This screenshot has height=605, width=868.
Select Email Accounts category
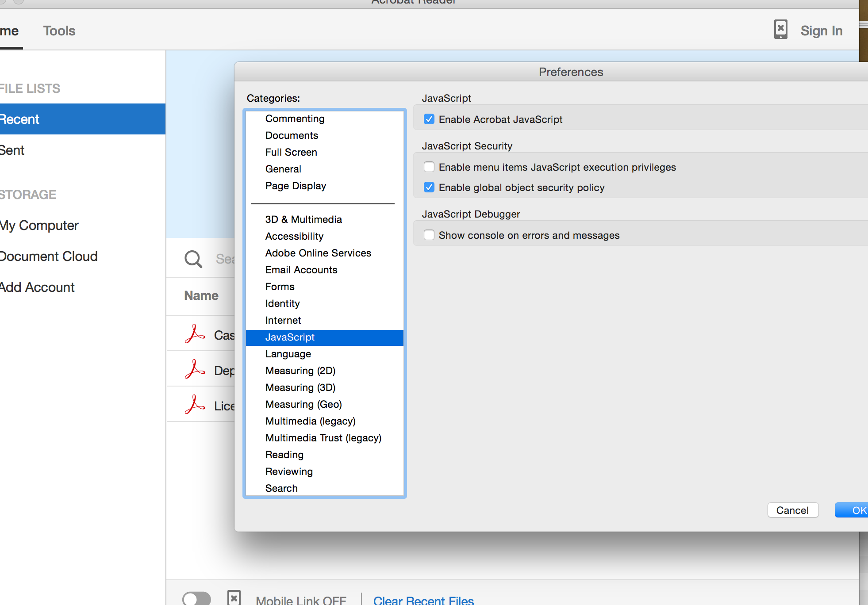[x=325, y=270]
